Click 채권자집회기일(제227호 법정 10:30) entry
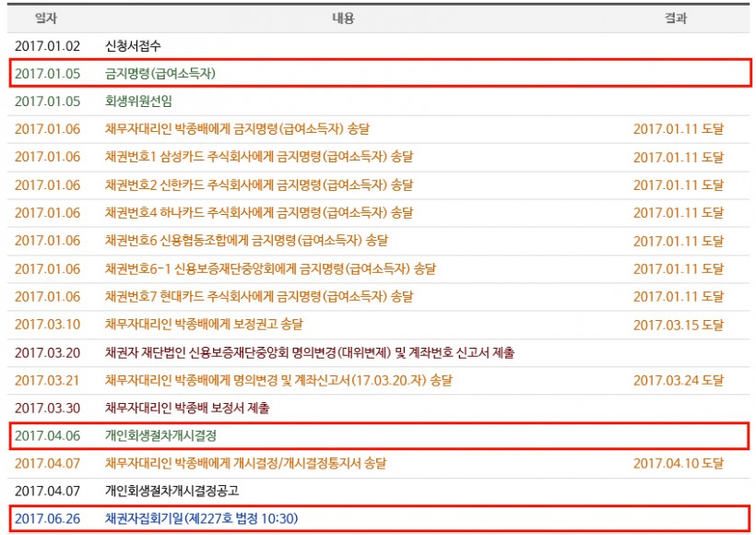Image resolution: width=756 pixels, height=535 pixels. point(202,518)
